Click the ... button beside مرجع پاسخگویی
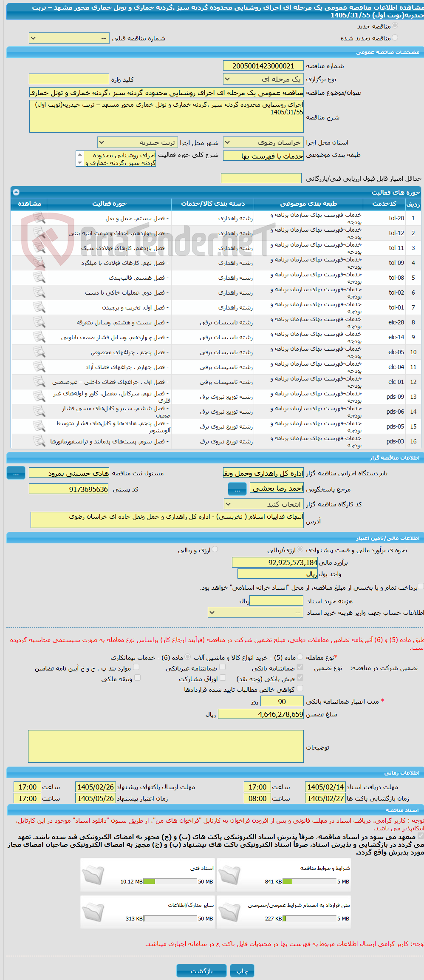This screenshot has width=424, height=980. tap(237, 489)
